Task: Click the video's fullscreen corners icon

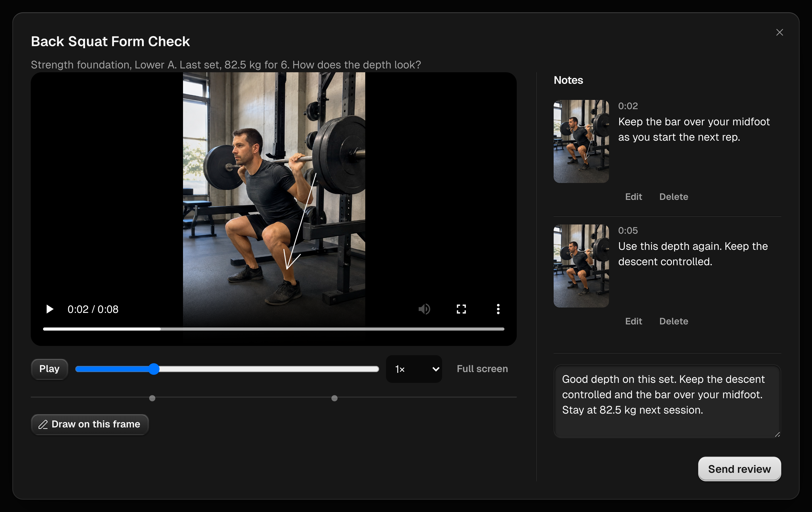Action: 461,309
